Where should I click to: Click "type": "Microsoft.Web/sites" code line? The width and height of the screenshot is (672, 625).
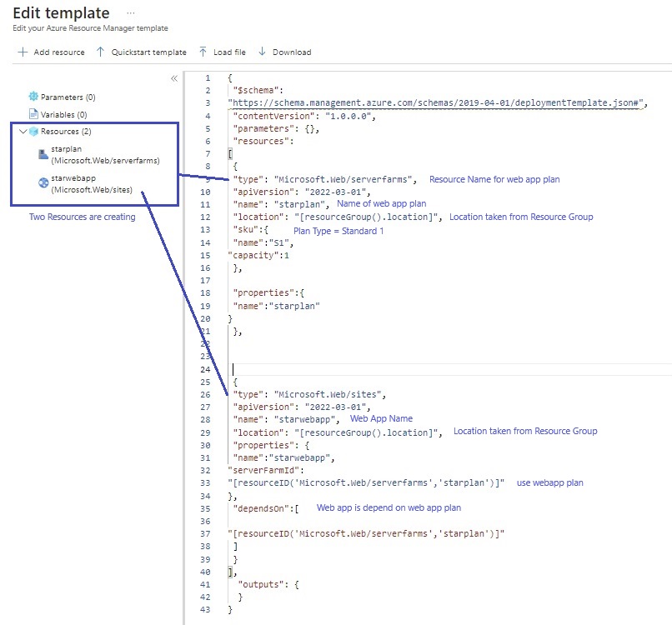point(309,394)
